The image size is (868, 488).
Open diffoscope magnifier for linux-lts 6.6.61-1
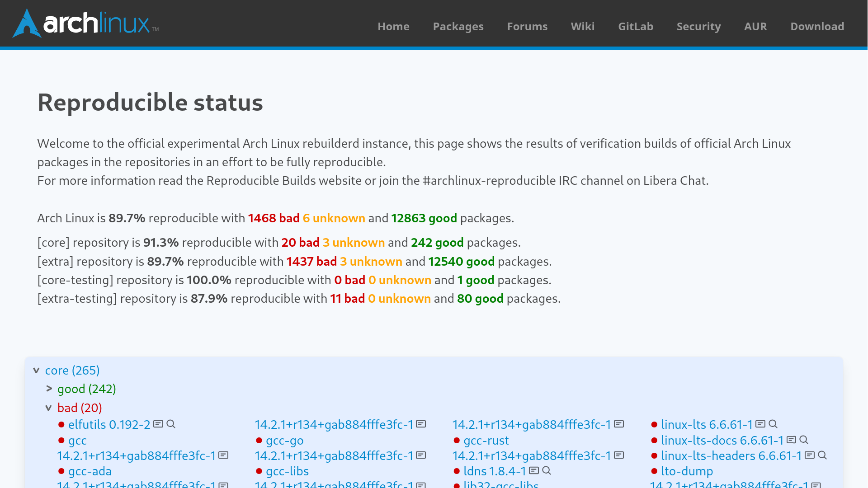[x=773, y=424]
